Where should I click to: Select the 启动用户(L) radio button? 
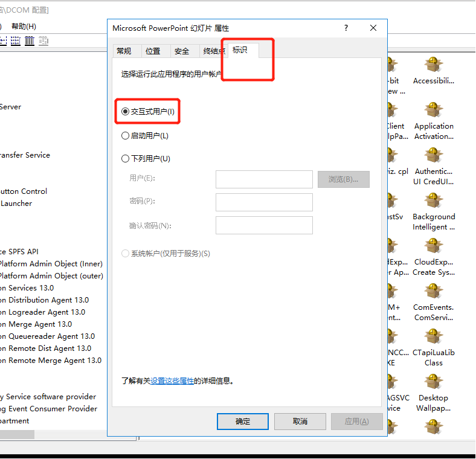126,135
